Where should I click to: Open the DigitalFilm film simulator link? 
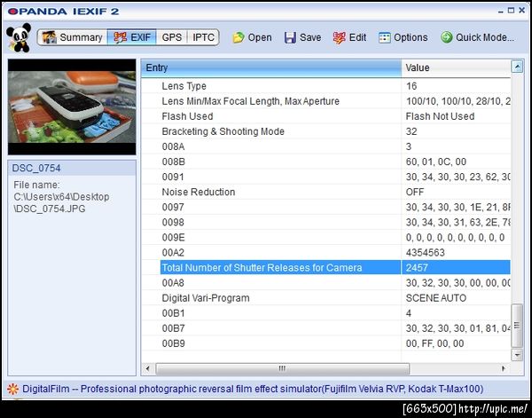(x=253, y=389)
